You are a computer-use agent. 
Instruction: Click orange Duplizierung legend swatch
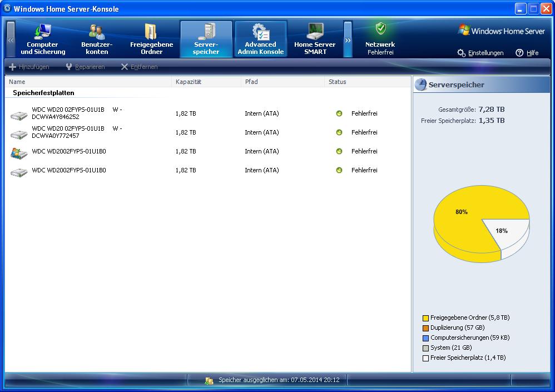426,328
